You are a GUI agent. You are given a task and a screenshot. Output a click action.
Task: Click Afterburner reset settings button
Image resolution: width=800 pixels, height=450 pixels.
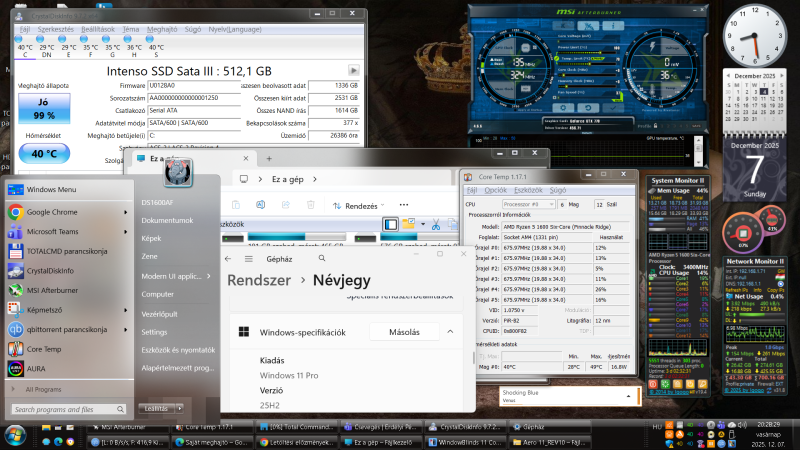tap(588, 108)
